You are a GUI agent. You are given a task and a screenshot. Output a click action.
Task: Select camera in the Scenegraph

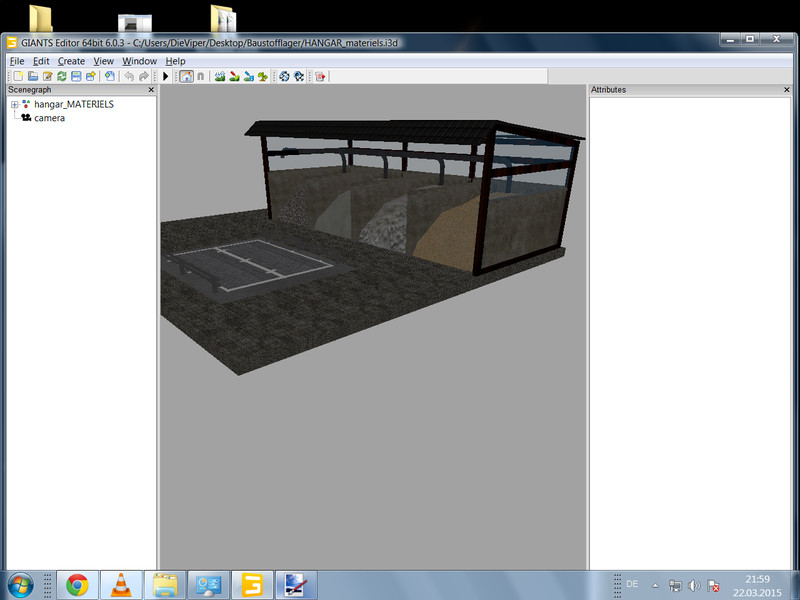point(49,118)
